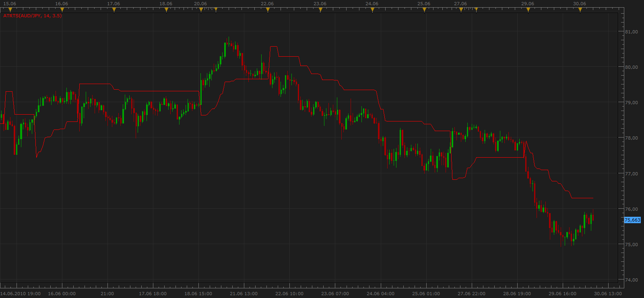Click the day marker triangle under 15.06

pos(10,10)
